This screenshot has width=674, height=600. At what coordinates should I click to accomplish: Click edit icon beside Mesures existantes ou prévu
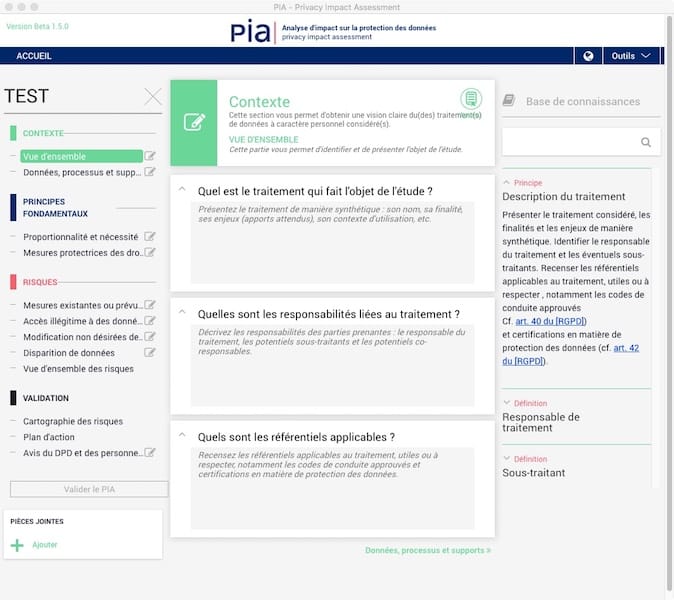click(x=150, y=305)
